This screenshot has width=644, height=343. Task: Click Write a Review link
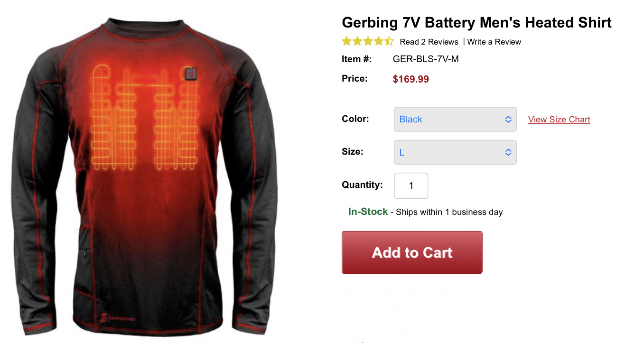pos(494,42)
